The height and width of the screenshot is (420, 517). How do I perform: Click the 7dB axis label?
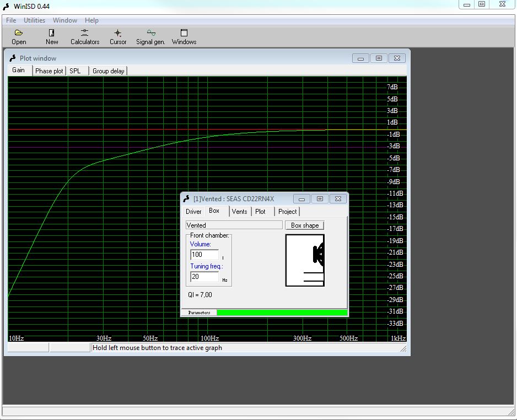[x=392, y=87]
